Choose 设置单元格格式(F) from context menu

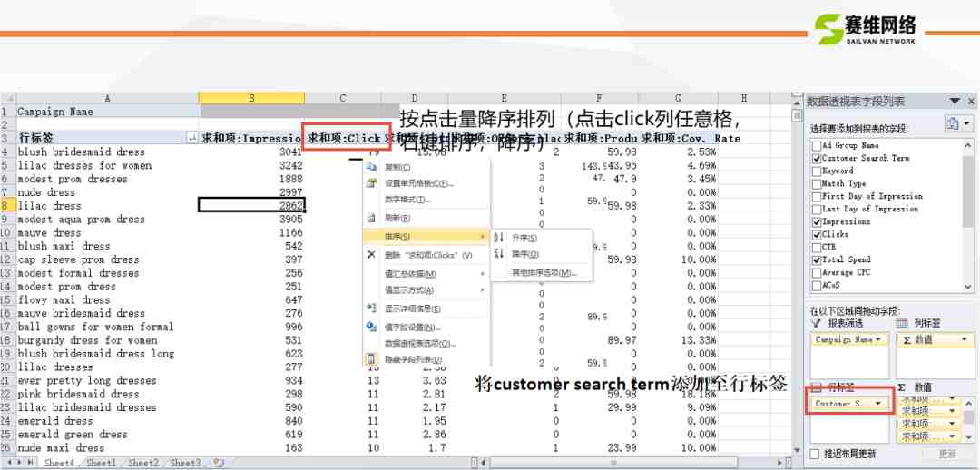pos(419,183)
